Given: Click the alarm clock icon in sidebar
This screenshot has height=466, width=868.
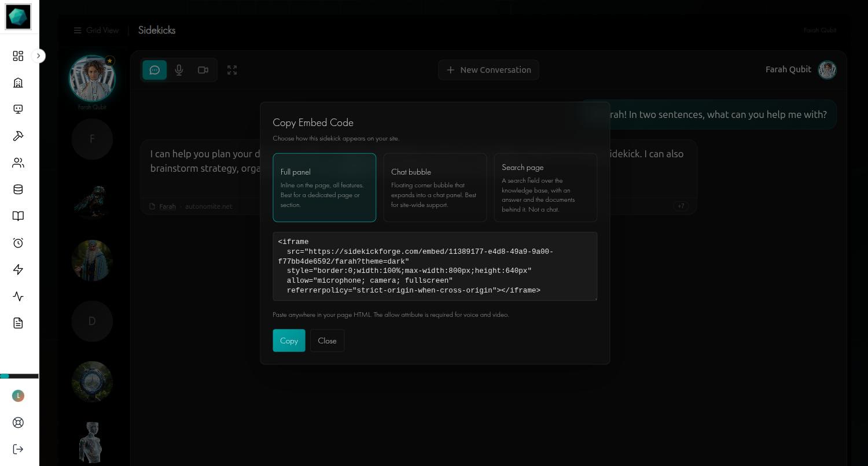Looking at the screenshot, I should coord(18,243).
